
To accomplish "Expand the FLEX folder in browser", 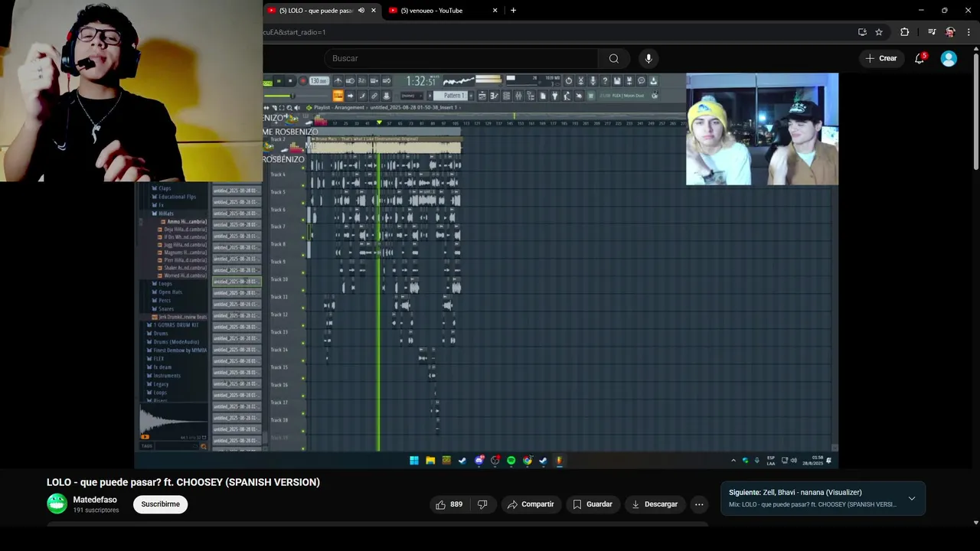I will [155, 358].
